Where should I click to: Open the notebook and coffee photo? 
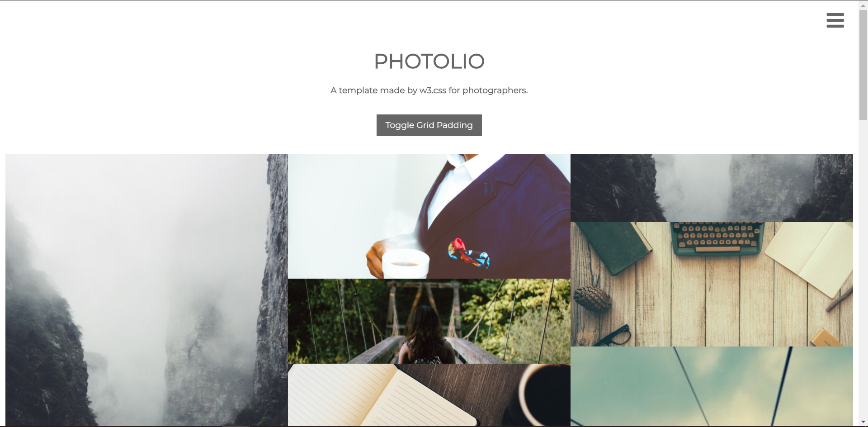tap(429, 395)
